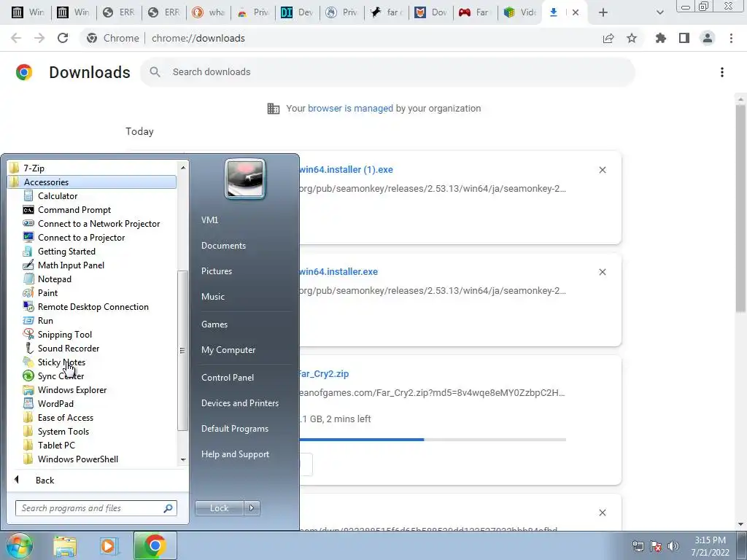Open Pictures from Start menu
The height and width of the screenshot is (560, 747).
click(216, 271)
